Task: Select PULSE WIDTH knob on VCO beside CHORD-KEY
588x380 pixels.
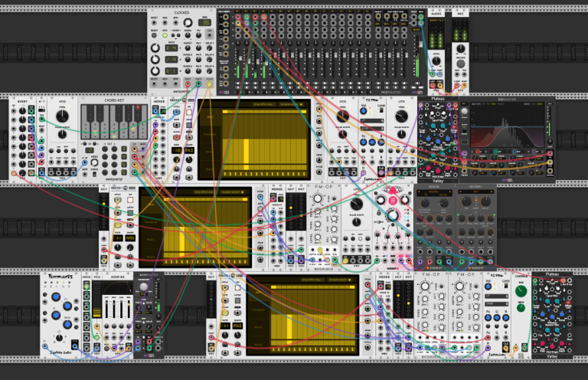Action: (62, 134)
